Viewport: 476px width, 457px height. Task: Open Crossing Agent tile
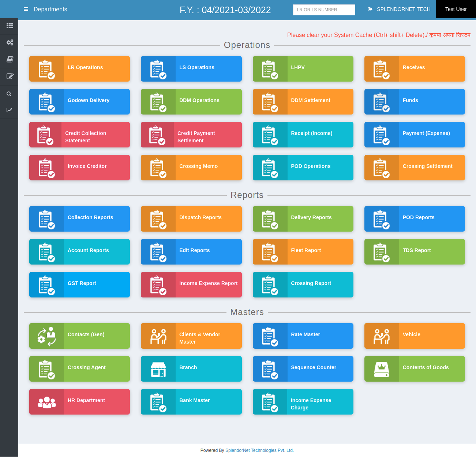pyautogui.click(x=79, y=369)
